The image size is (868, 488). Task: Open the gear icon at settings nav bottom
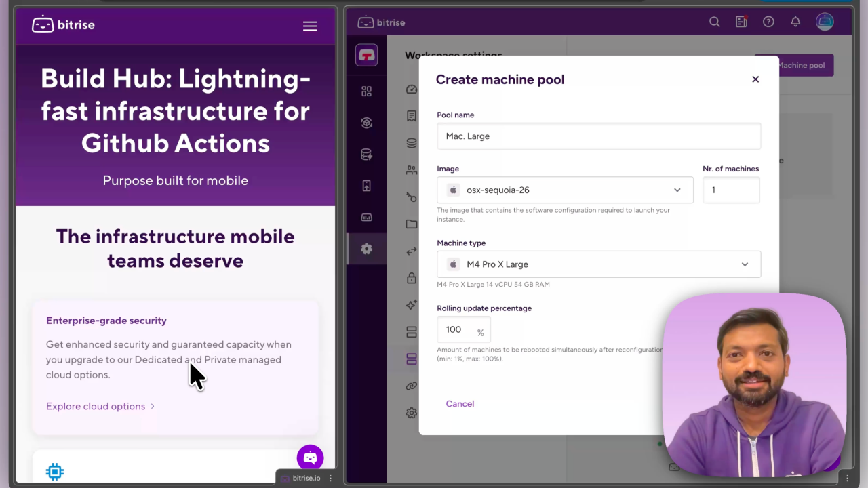(412, 413)
